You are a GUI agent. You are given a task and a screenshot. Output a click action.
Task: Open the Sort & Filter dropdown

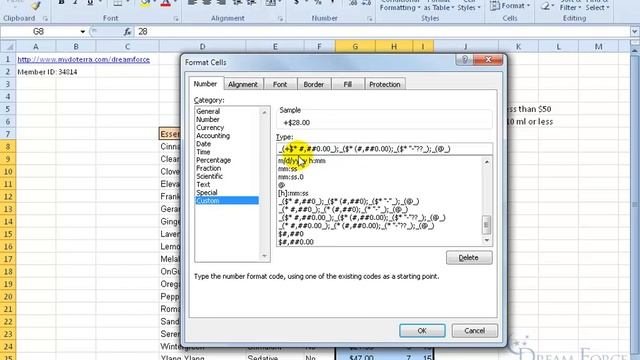point(570,5)
